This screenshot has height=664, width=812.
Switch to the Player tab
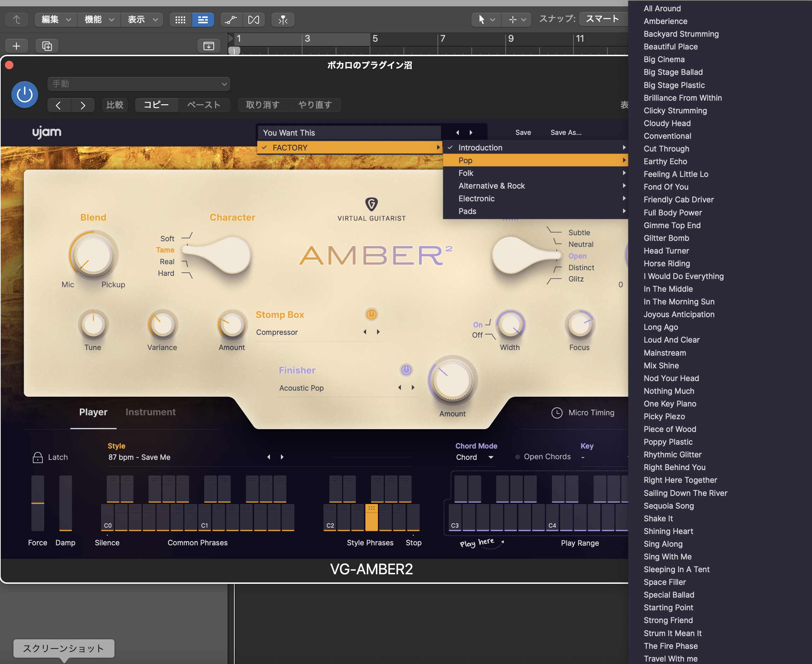[x=93, y=412]
